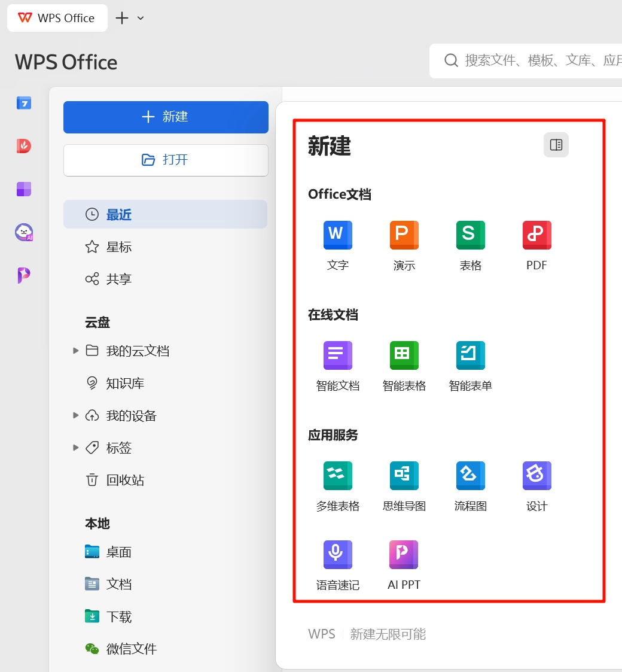Expand the 标签 tree node

tap(75, 448)
